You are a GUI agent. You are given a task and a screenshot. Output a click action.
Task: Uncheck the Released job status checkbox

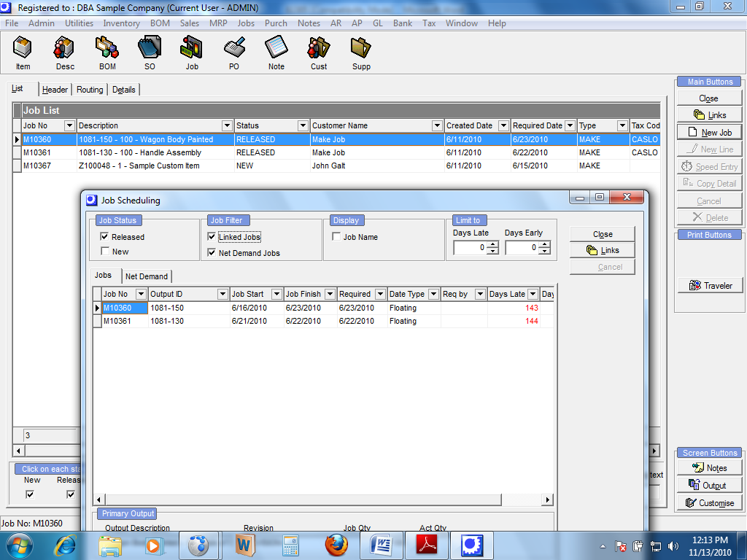105,237
